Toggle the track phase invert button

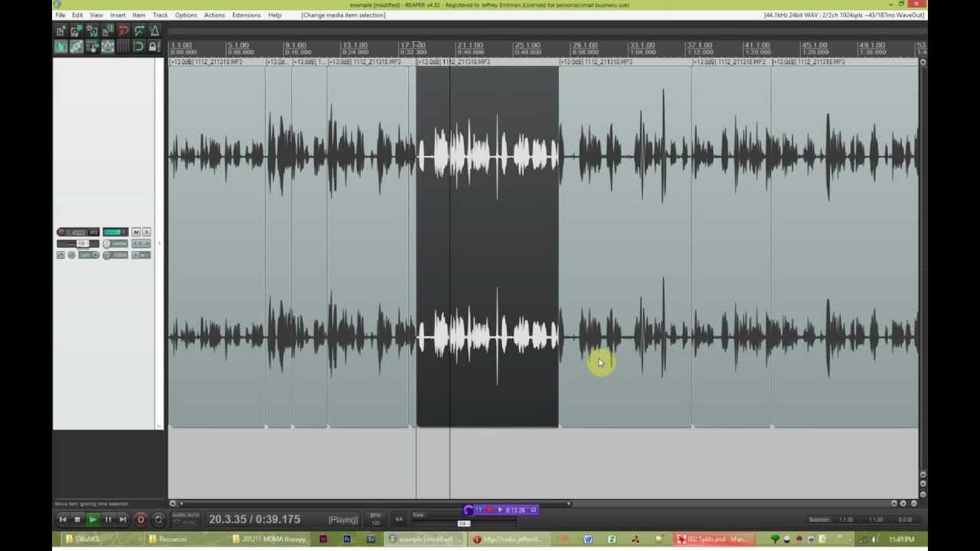[x=71, y=255]
